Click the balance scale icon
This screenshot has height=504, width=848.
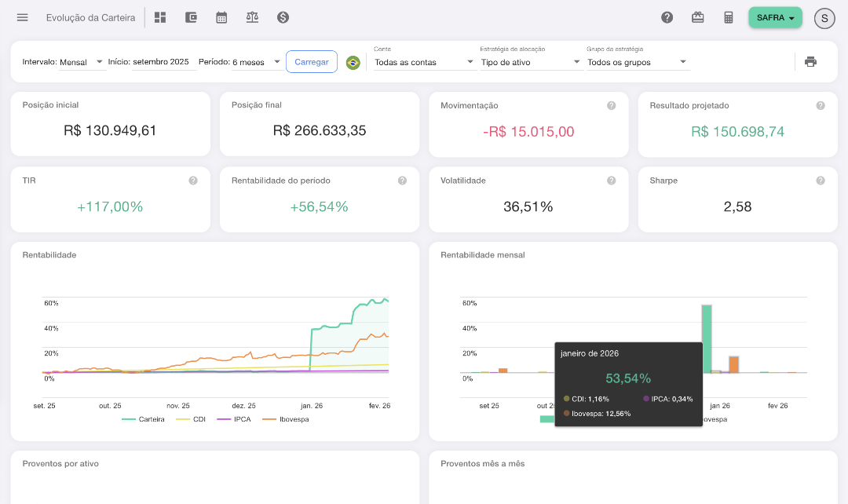point(252,17)
